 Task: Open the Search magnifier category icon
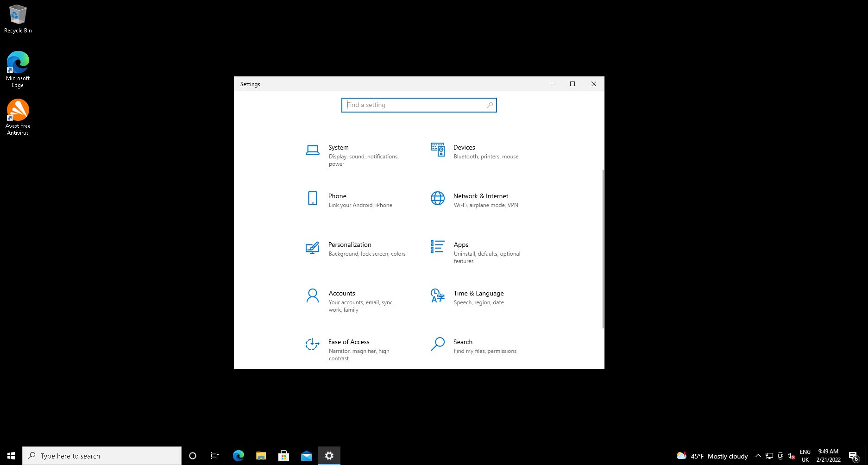point(438,344)
